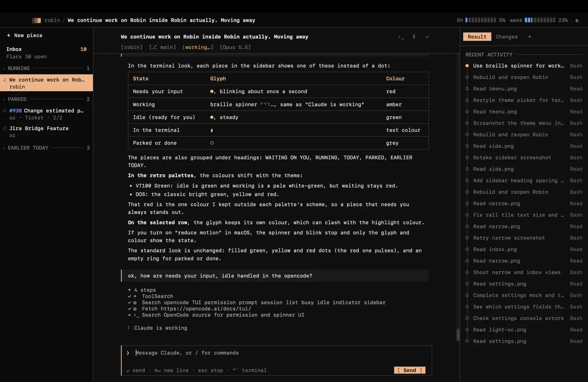This screenshot has width=588, height=382.
Task: Click the ring next to 'Rebuild and reopen Robin' first entry
Action: click(467, 77)
